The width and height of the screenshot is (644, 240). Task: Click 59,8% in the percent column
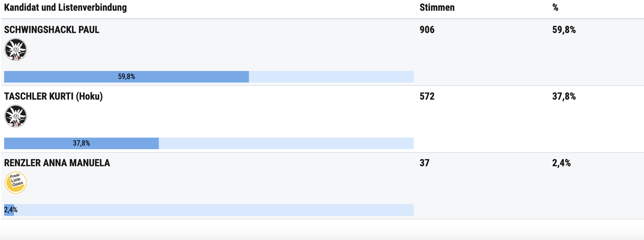pyautogui.click(x=564, y=30)
